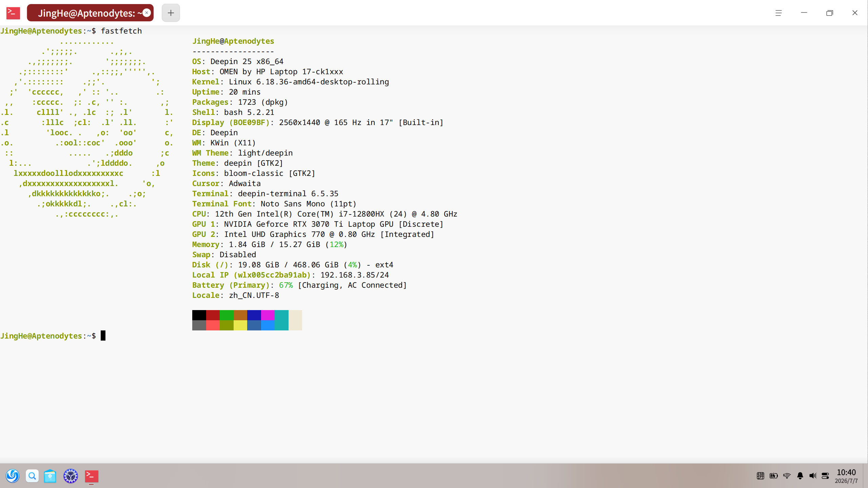This screenshot has width=868, height=488.
Task: Click the typed 'fastfetch' command text
Action: tap(121, 31)
